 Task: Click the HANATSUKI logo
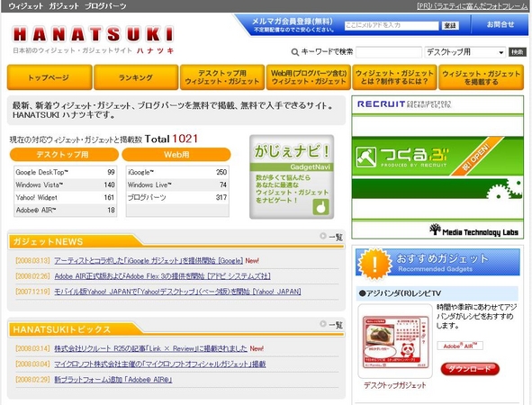[x=93, y=34]
